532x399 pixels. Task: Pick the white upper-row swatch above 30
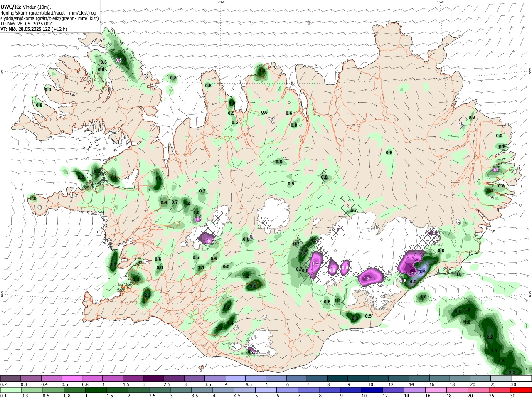tap(520, 379)
